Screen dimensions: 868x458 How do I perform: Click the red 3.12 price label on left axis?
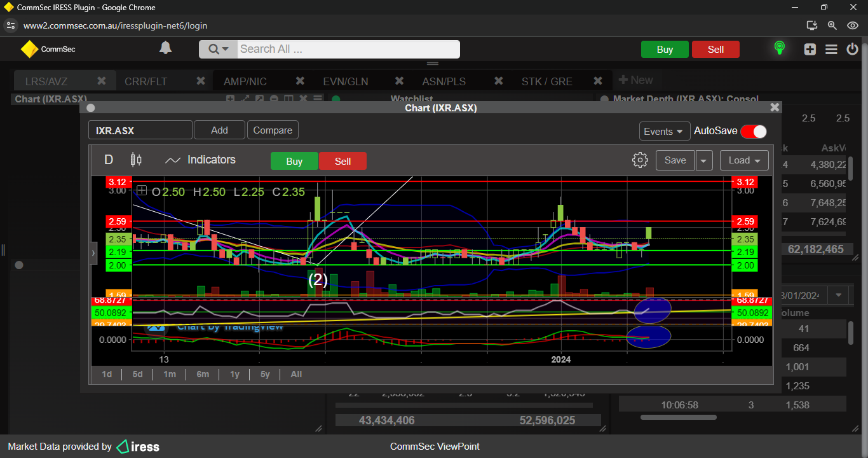click(118, 182)
